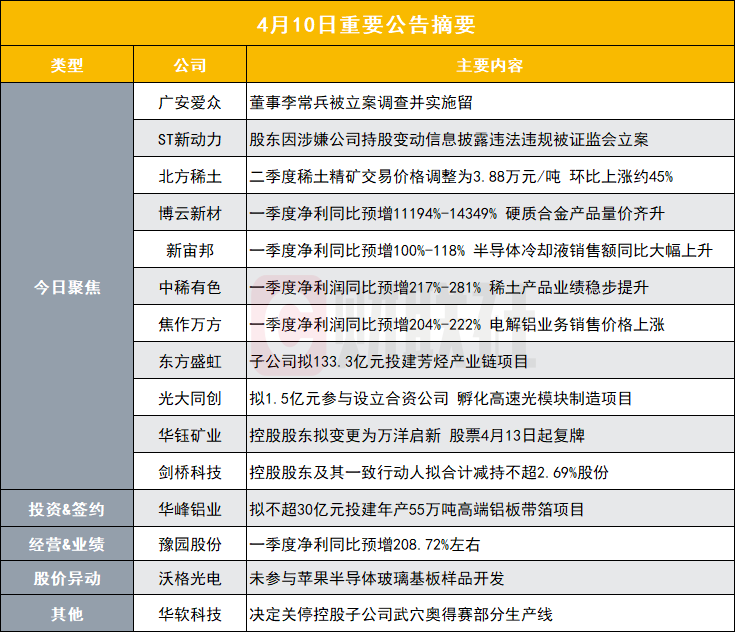Screen dimensions: 735x632
Task: Select company cell ST新动力
Action: click(190, 139)
